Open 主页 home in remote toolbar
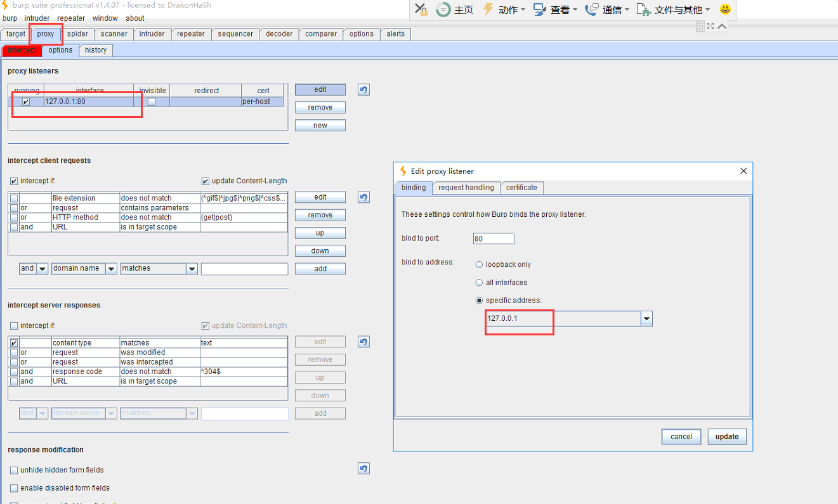 click(x=455, y=10)
